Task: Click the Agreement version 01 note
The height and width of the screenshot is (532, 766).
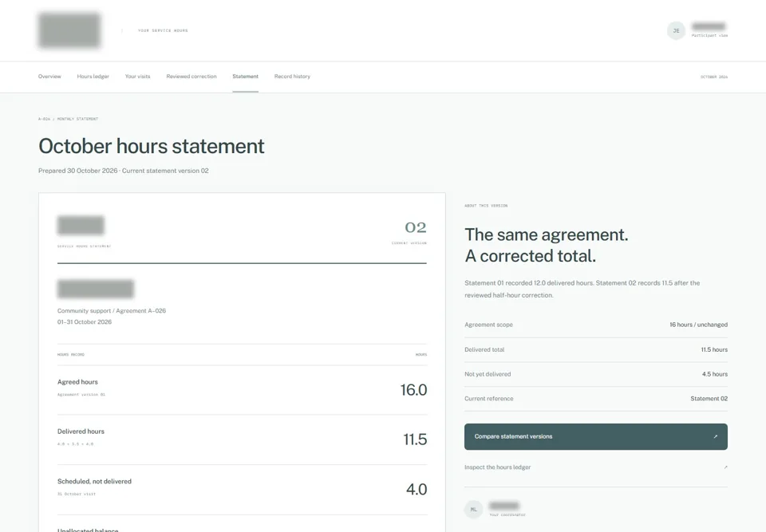Action: click(x=81, y=395)
